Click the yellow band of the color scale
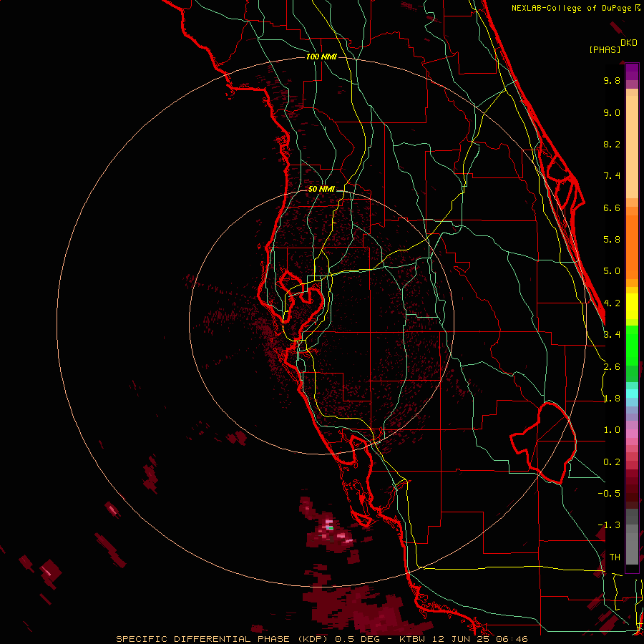Image resolution: width=644 pixels, height=644 pixels. pyautogui.click(x=632, y=306)
